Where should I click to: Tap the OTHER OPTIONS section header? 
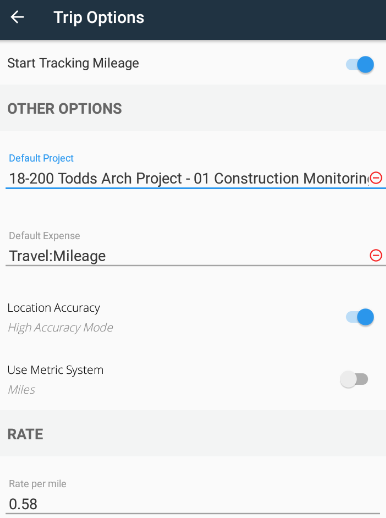click(x=65, y=109)
